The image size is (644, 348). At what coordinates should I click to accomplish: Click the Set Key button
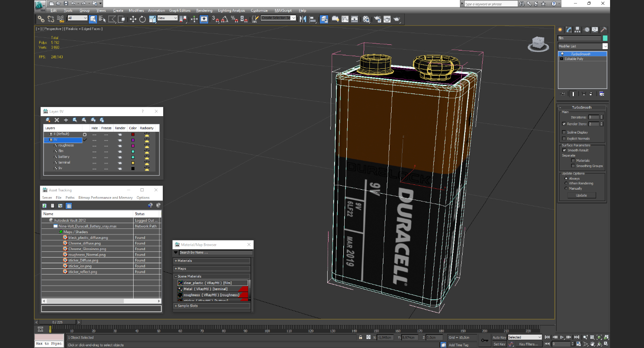point(499,344)
